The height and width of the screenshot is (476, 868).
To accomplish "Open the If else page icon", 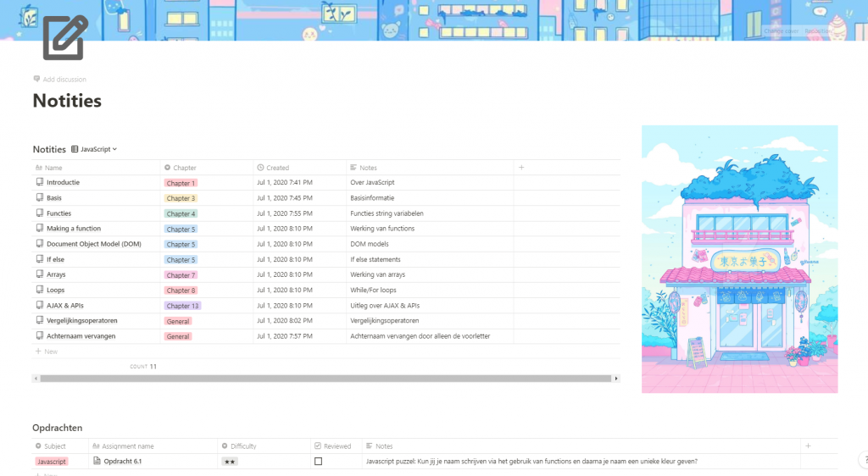I will 40,258.
